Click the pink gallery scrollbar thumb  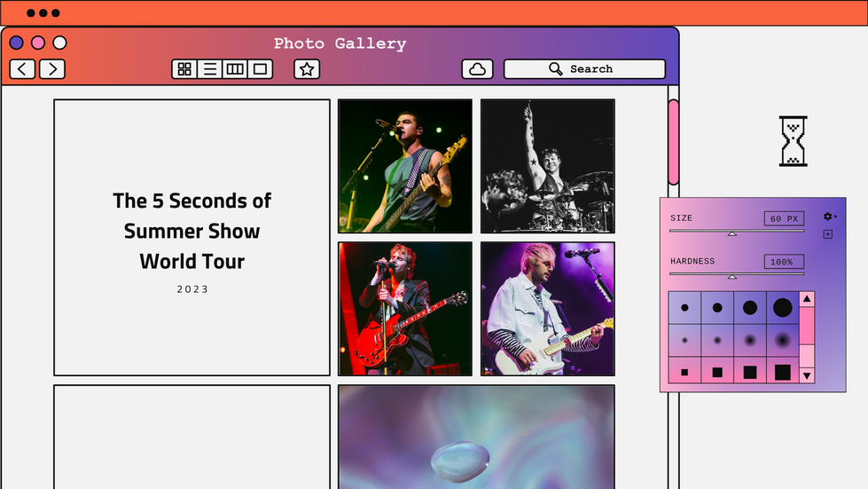tap(673, 142)
